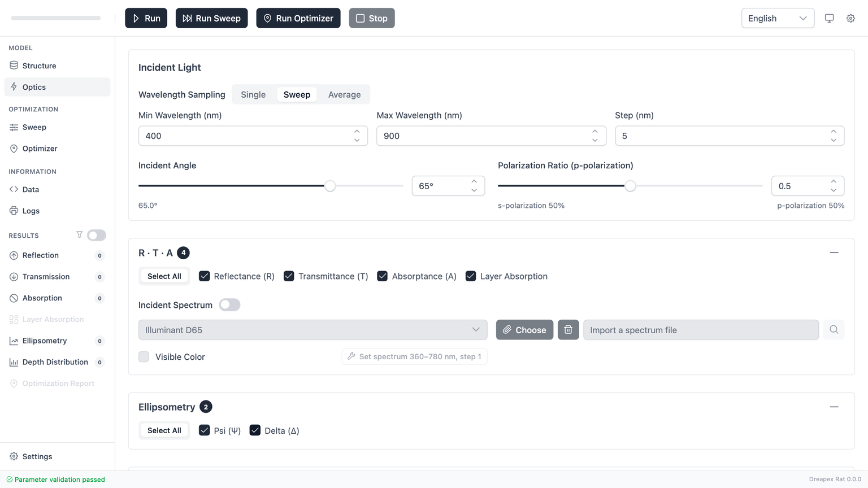Image resolution: width=868 pixels, height=488 pixels.
Task: Go to Structure in the Model menu
Action: click(39, 66)
